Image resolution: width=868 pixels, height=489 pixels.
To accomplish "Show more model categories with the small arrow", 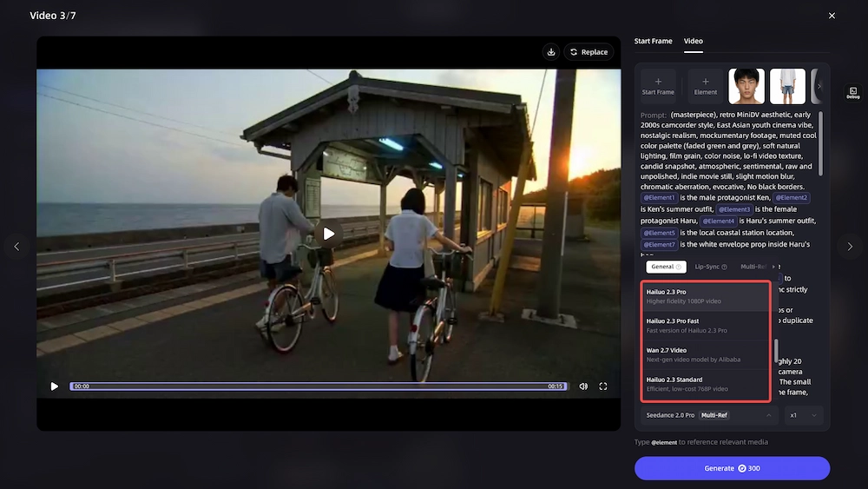I will pos(774,267).
